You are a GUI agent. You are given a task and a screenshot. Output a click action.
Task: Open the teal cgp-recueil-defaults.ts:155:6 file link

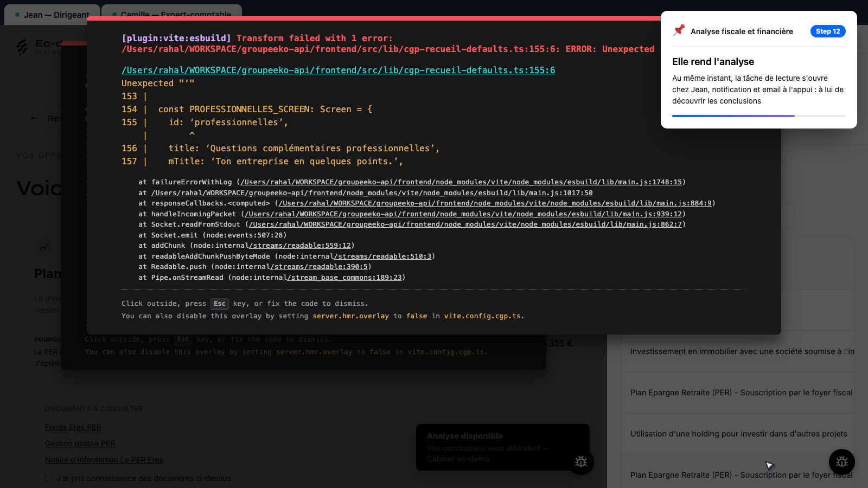339,70
